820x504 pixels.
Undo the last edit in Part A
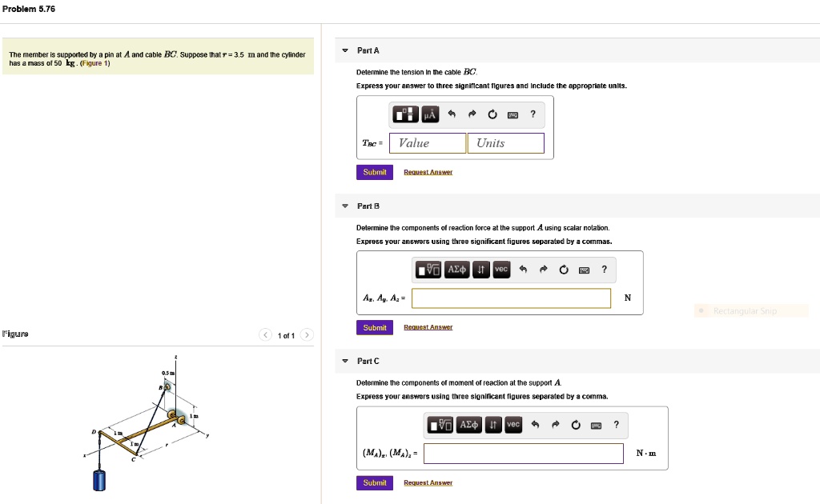(x=452, y=114)
